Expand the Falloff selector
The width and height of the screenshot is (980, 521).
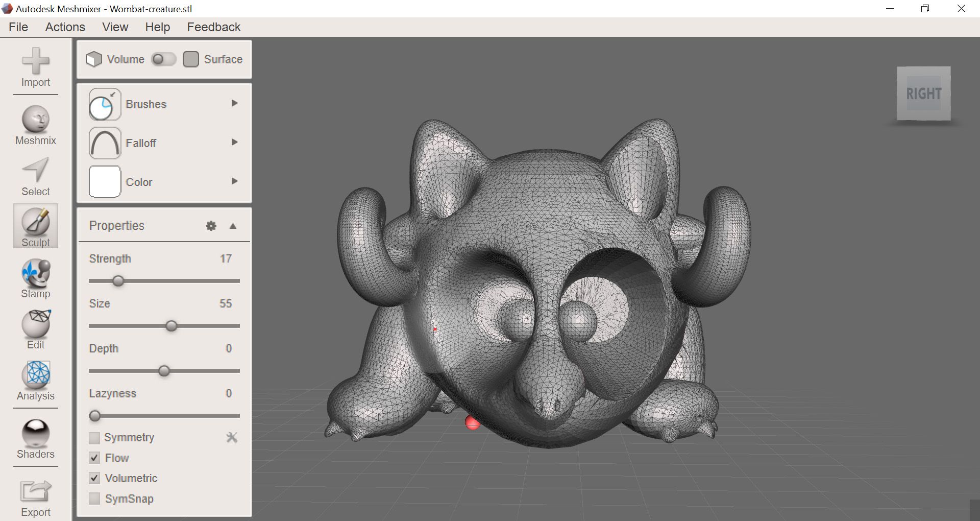(234, 143)
